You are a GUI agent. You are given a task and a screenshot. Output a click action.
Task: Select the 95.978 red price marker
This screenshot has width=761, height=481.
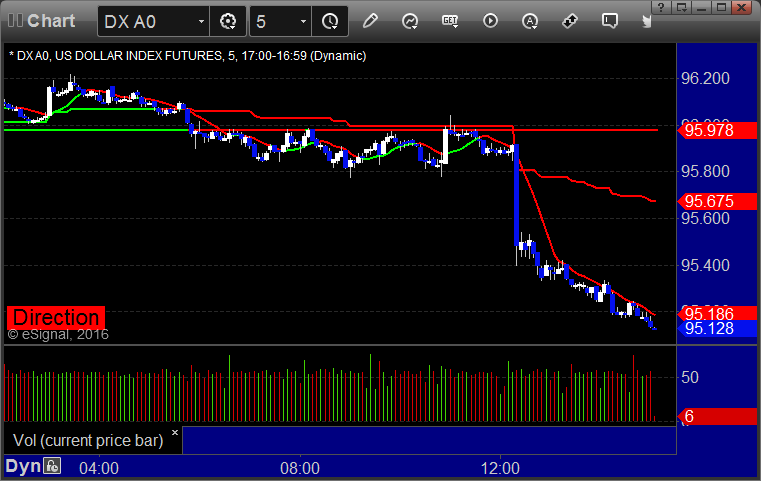[x=717, y=130]
